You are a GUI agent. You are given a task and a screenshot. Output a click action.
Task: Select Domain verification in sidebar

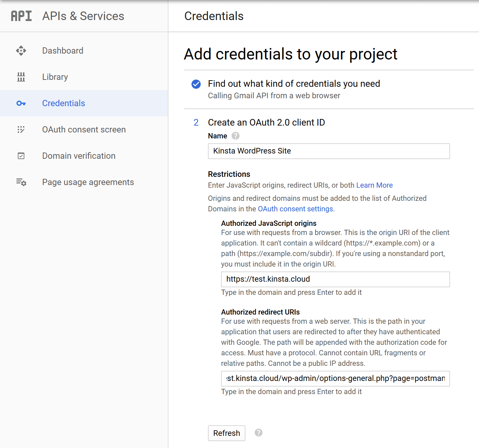(79, 156)
